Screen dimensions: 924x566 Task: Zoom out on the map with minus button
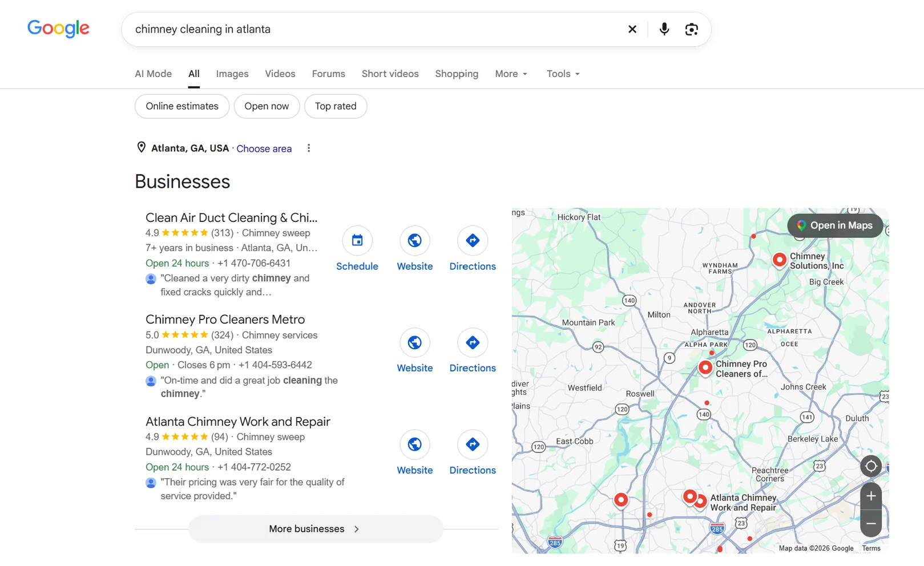(871, 523)
